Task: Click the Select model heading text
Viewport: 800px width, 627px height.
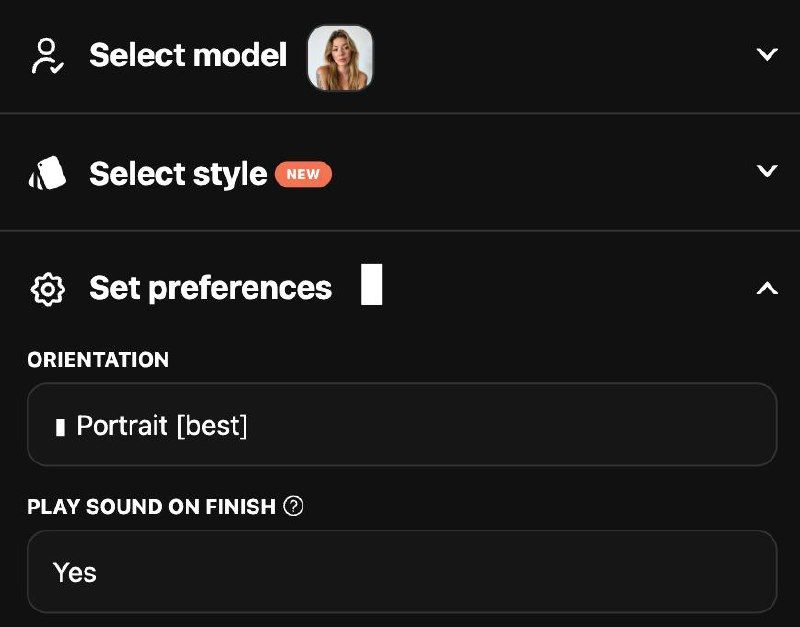Action: pyautogui.click(x=188, y=56)
